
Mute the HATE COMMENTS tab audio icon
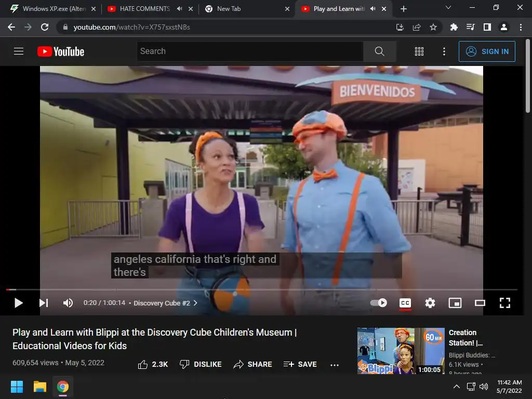(x=179, y=9)
